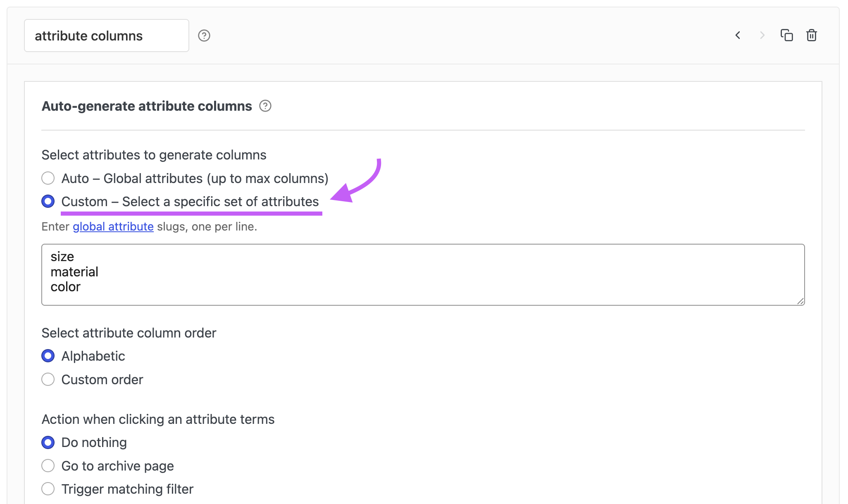Click the 'Go to archive page' label text
The width and height of the screenshot is (848, 504).
pos(117,466)
